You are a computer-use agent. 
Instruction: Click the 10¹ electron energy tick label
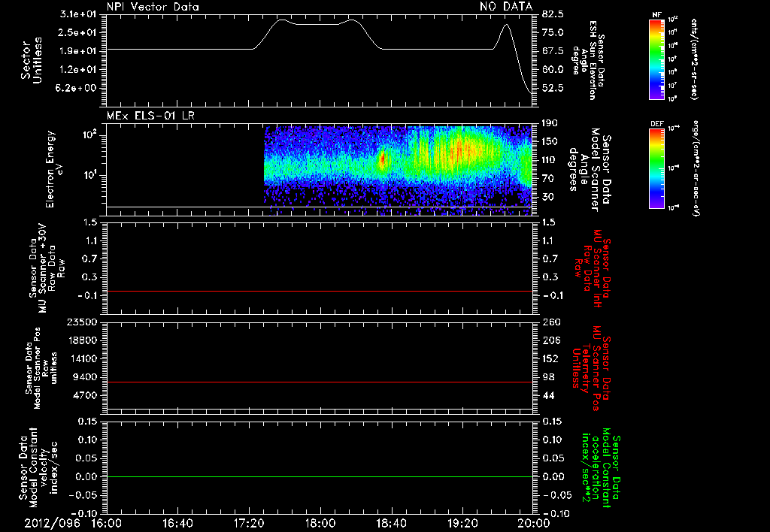pos(89,175)
